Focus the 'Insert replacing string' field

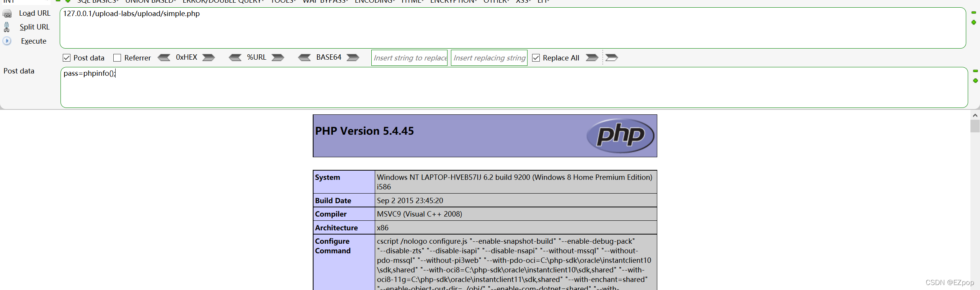click(x=489, y=58)
